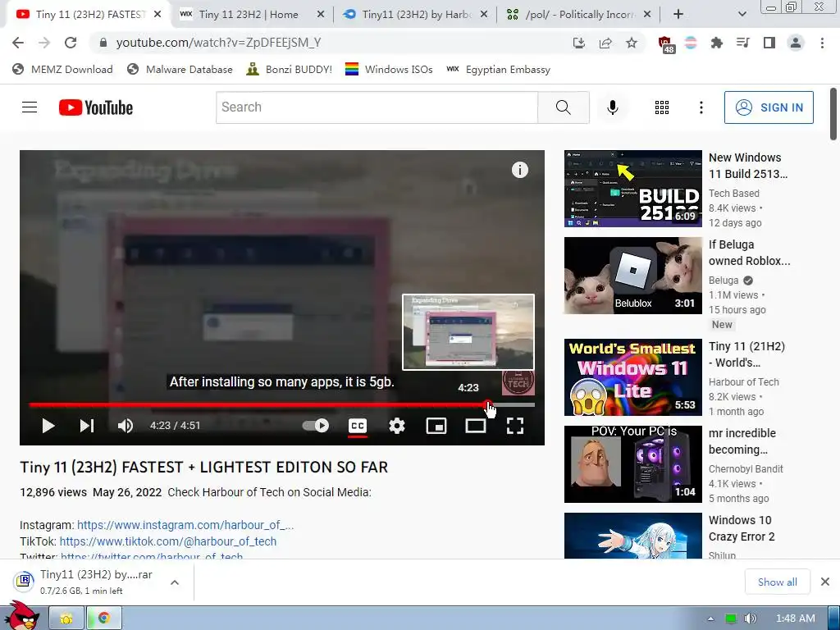This screenshot has height=630, width=840.
Task: Click the install/download page icon in address bar
Action: (578, 43)
